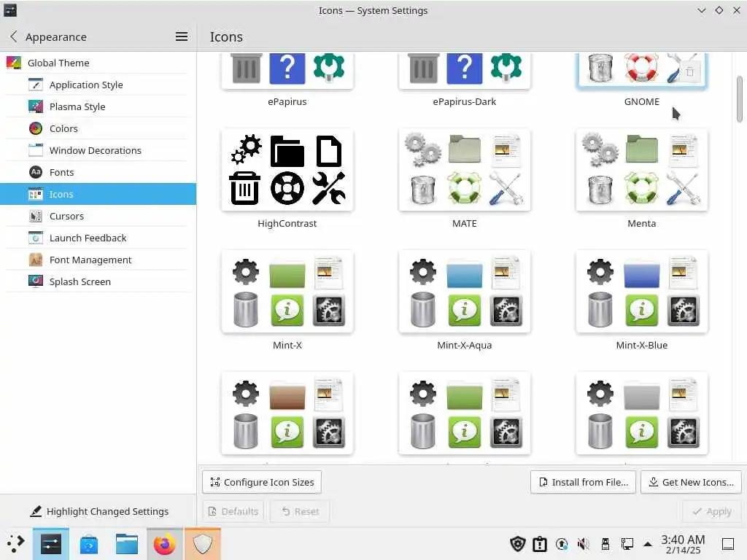The image size is (747, 560).
Task: Click the Reset button
Action: pos(300,511)
